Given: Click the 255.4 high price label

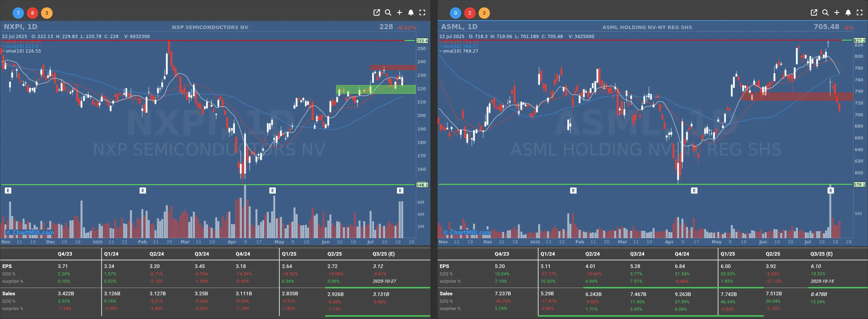Looking at the screenshot, I should [x=422, y=41].
